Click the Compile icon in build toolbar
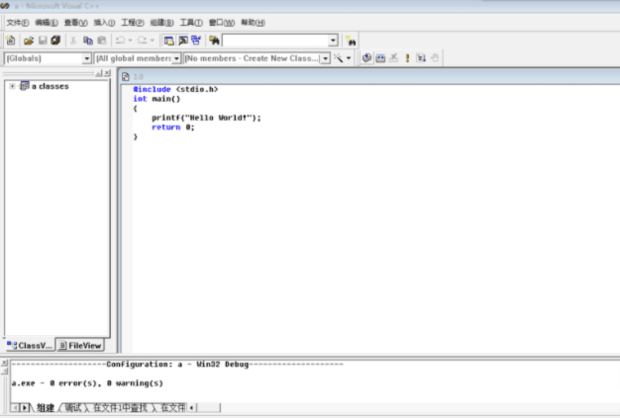This screenshot has height=418, width=620. pos(367,59)
